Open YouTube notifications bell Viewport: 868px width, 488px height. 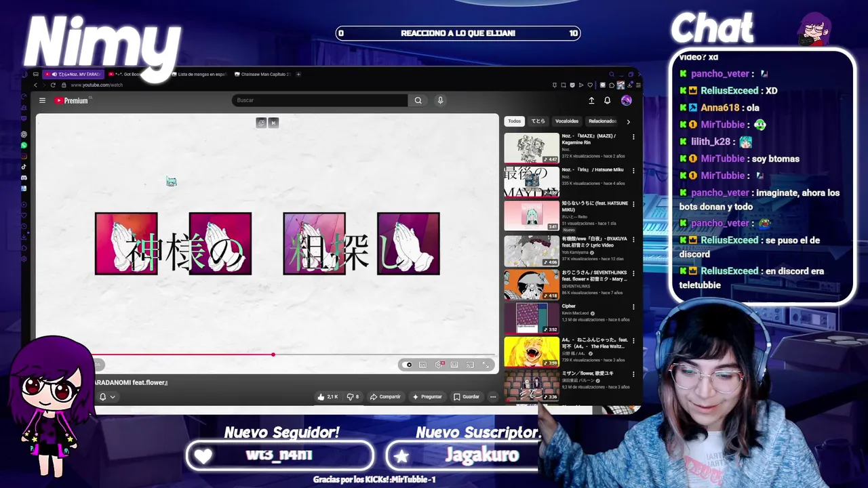coord(607,100)
